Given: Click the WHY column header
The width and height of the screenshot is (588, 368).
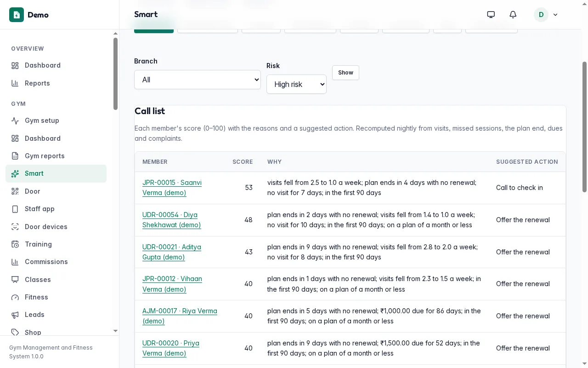Looking at the screenshot, I should pyautogui.click(x=274, y=162).
